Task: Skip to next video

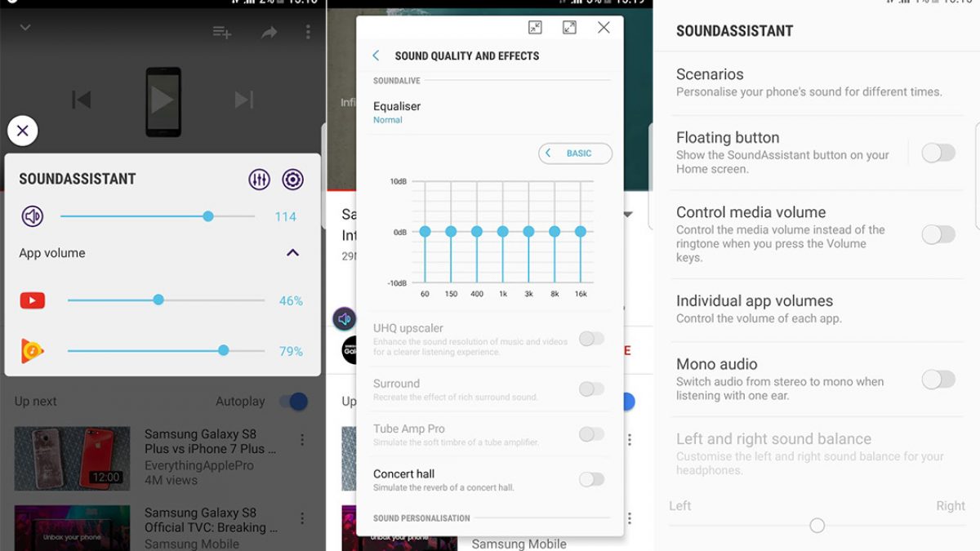Action: (243, 100)
